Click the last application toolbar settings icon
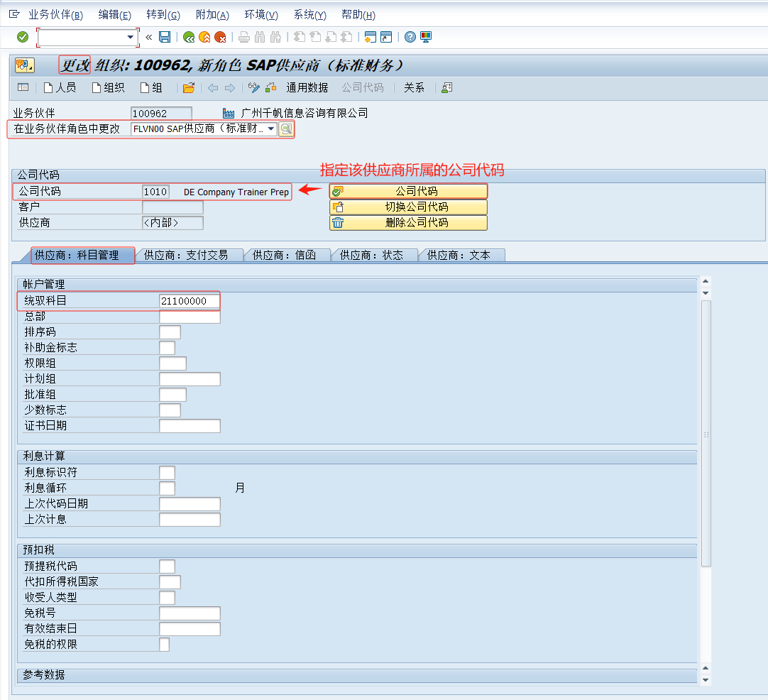 pyautogui.click(x=446, y=87)
